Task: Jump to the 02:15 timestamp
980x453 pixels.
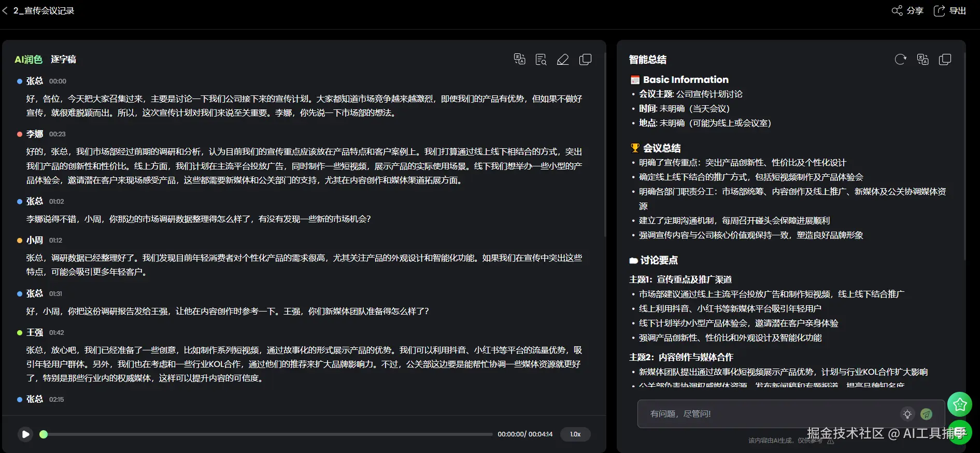Action: 56,400
